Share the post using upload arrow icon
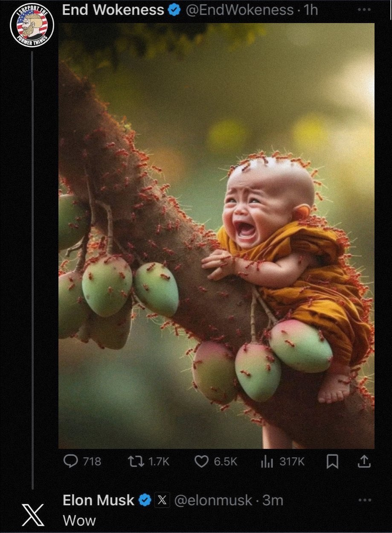Image resolution: width=392 pixels, height=533 pixels. coord(365,461)
